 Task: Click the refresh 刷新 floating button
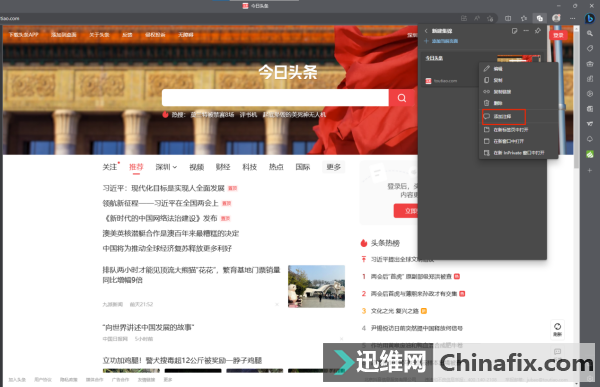(558, 329)
